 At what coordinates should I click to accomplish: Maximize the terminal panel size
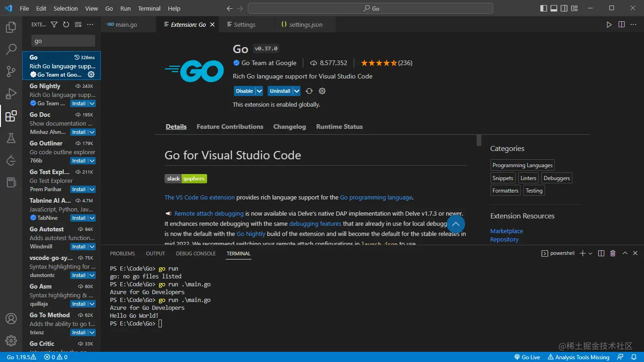pyautogui.click(x=625, y=253)
